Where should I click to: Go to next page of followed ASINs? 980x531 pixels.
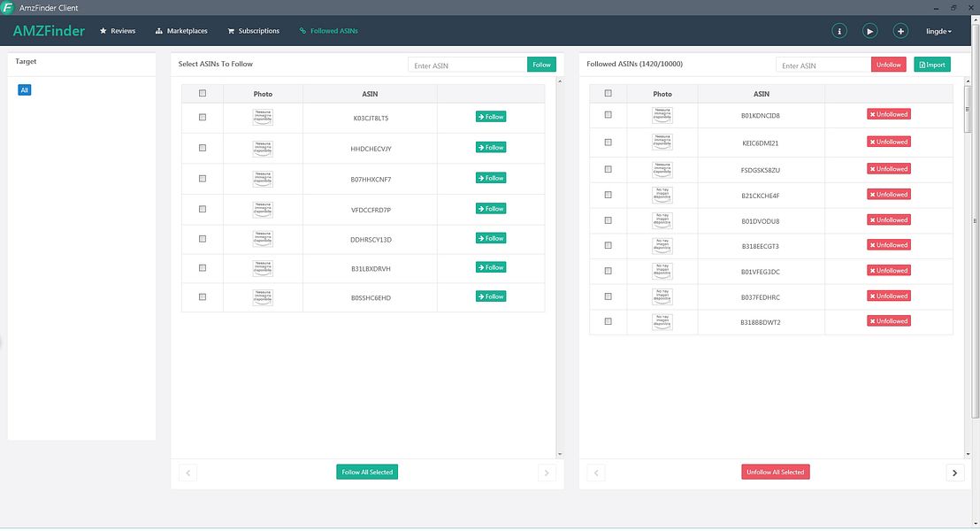point(954,473)
